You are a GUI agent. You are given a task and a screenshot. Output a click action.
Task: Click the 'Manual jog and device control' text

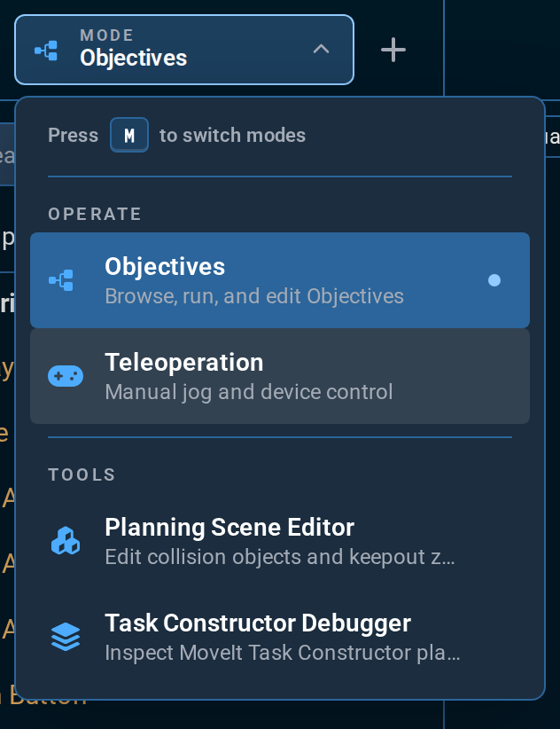click(x=249, y=392)
